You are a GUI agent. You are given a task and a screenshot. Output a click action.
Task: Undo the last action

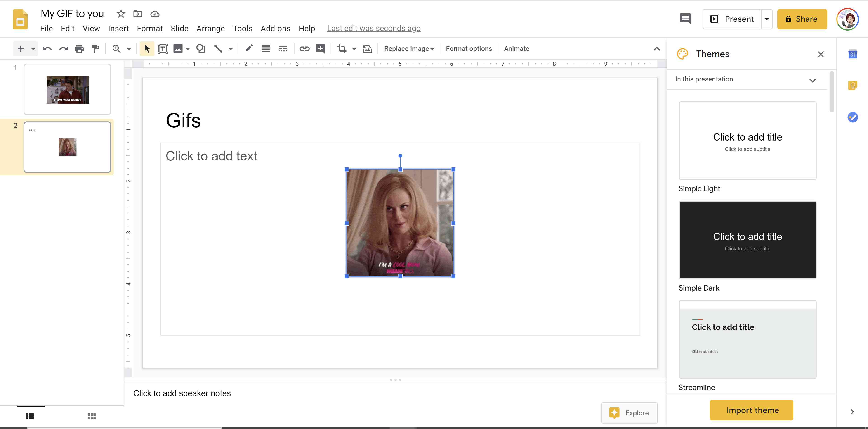click(x=47, y=49)
